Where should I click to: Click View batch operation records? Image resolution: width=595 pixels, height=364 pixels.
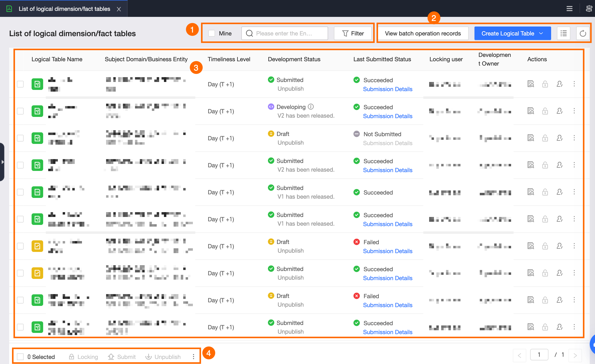423,33
